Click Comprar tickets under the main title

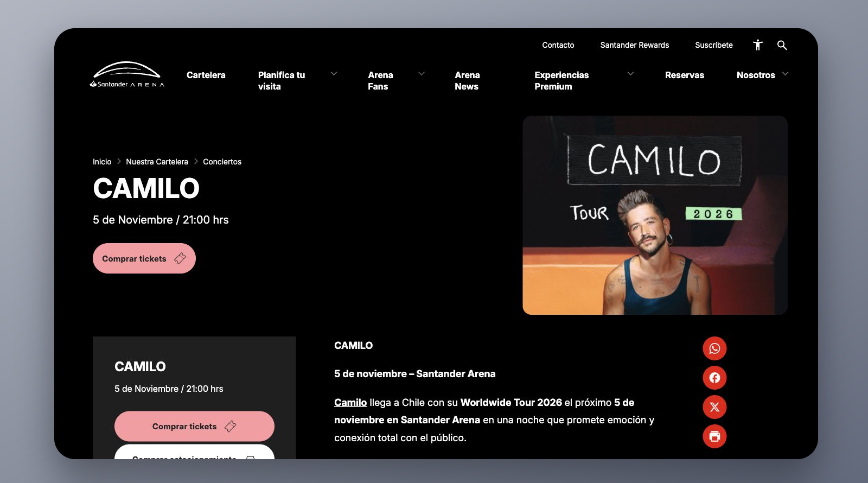coord(144,258)
